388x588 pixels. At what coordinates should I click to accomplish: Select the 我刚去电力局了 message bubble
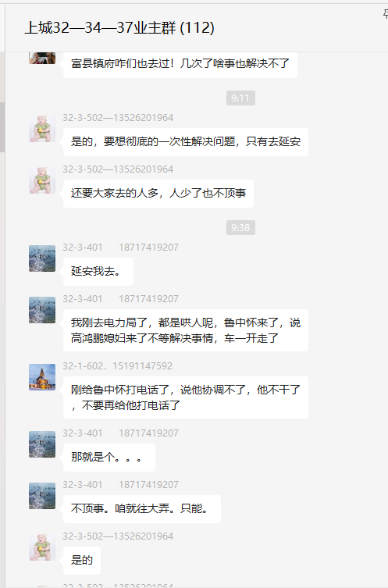click(186, 330)
